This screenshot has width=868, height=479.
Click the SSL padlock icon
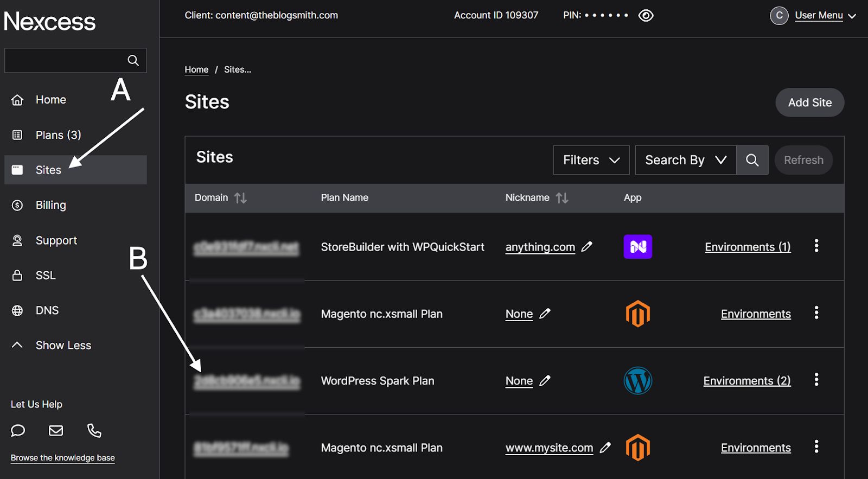tap(17, 275)
